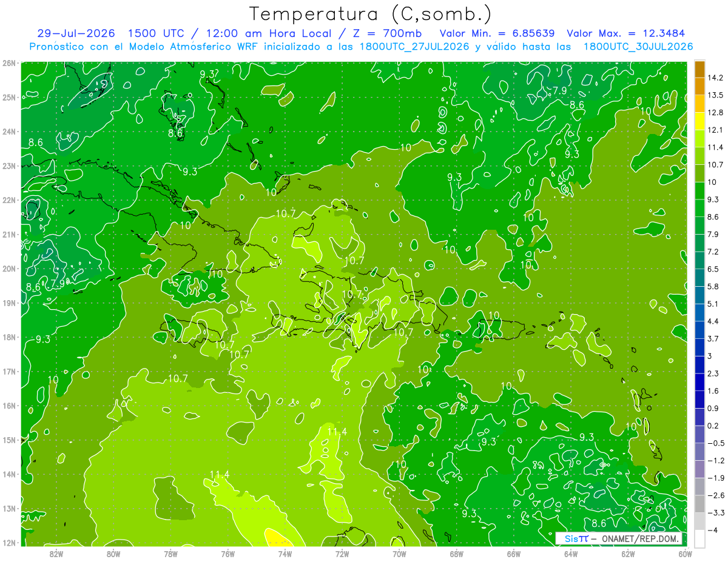Viewport: 728px width, 562px height.
Task: Click the 12N latitude axis label
Action: tap(8, 543)
